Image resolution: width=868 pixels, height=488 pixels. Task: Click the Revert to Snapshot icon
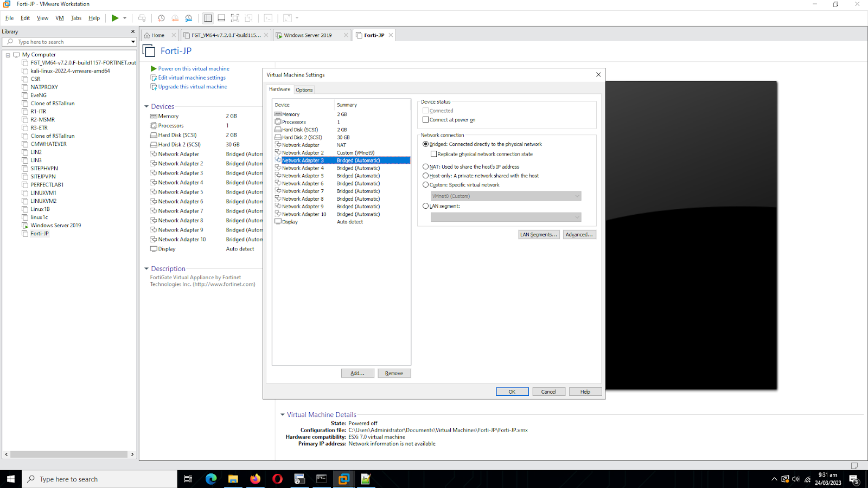click(x=175, y=18)
